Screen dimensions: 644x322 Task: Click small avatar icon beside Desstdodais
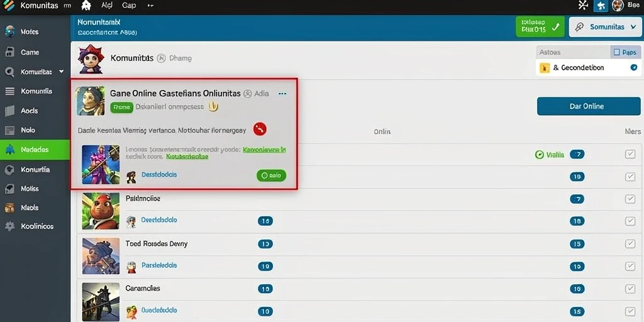click(131, 177)
